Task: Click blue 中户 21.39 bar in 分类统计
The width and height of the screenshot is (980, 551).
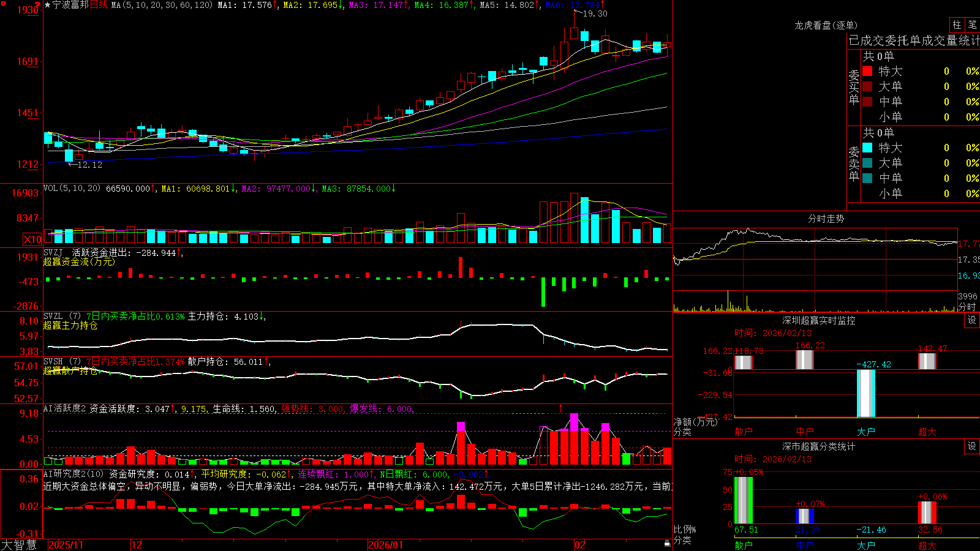Action: click(805, 516)
